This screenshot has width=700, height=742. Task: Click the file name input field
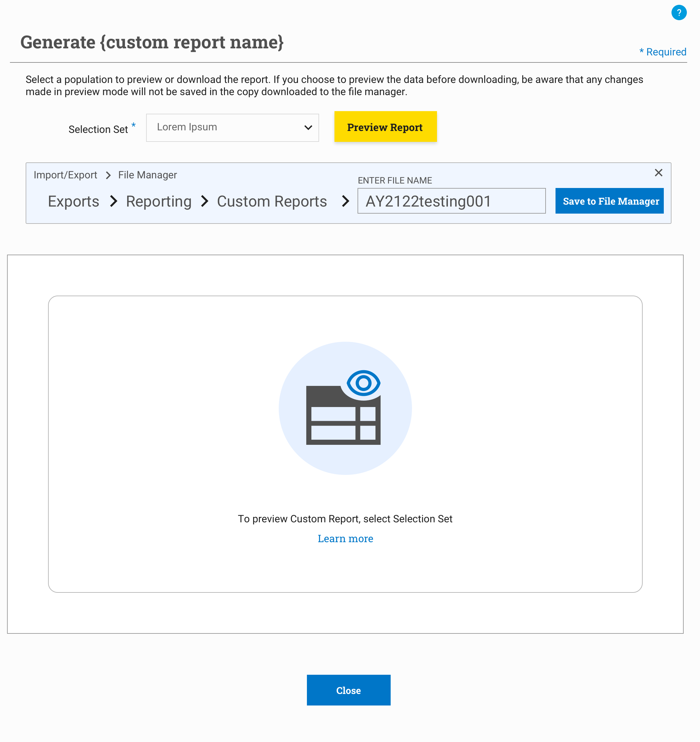451,201
